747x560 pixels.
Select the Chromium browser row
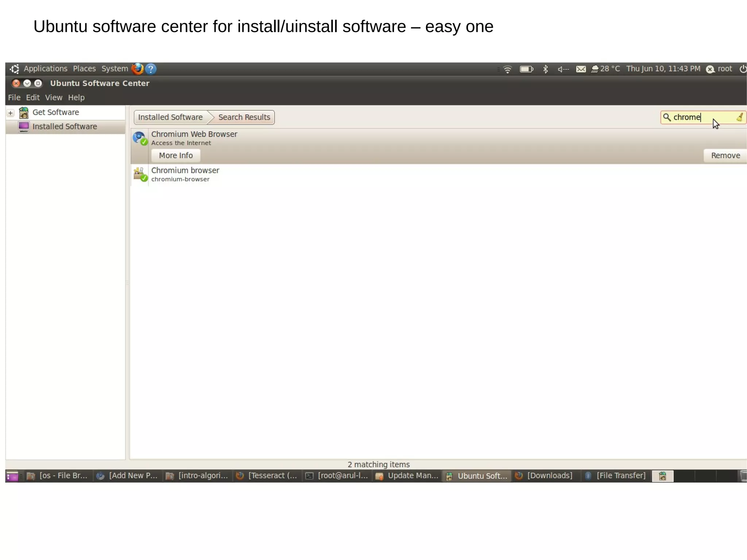(x=439, y=175)
